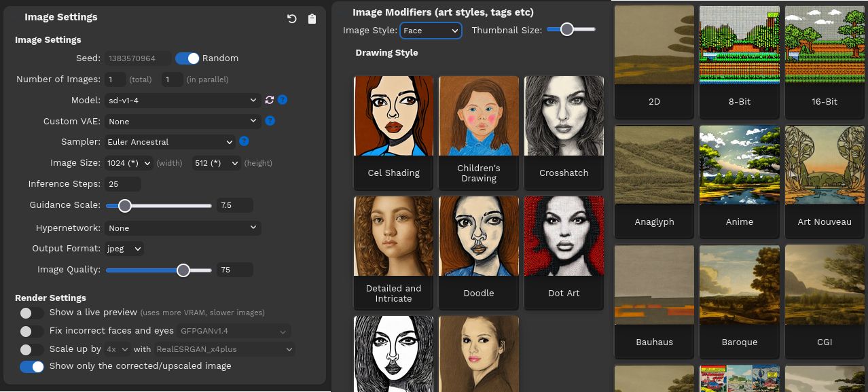
Task: Select the Anaglyph style thumbnail
Action: (x=654, y=181)
